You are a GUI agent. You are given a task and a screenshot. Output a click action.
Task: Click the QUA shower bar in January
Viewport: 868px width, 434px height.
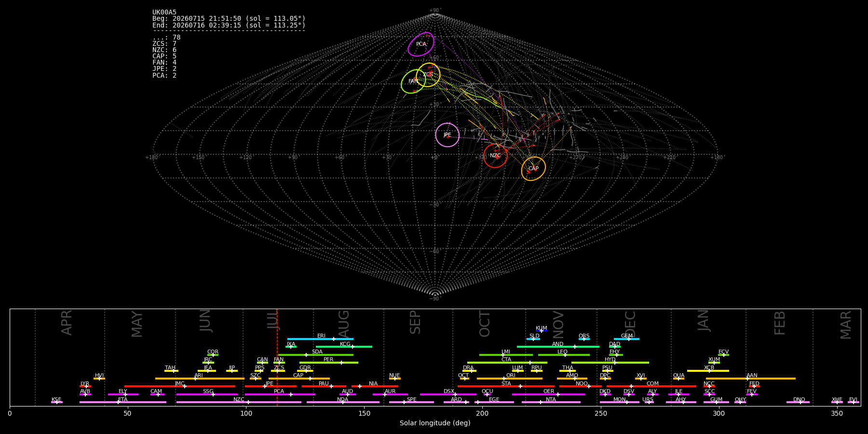point(678,379)
